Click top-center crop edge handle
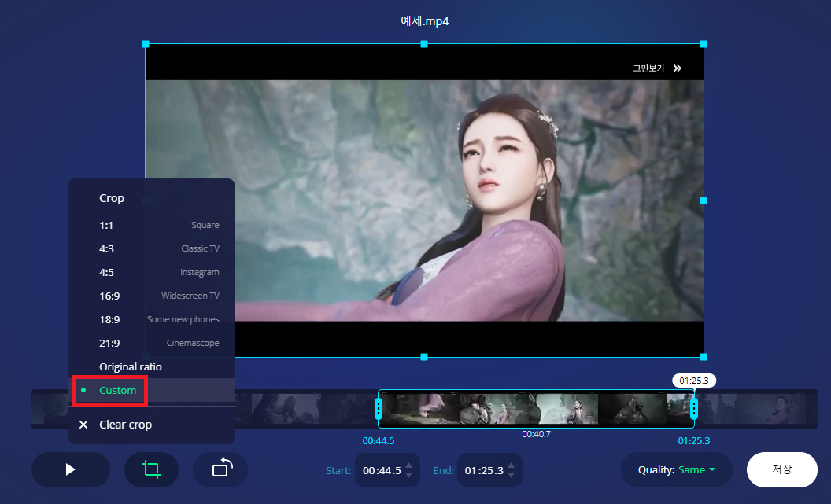 click(x=424, y=44)
